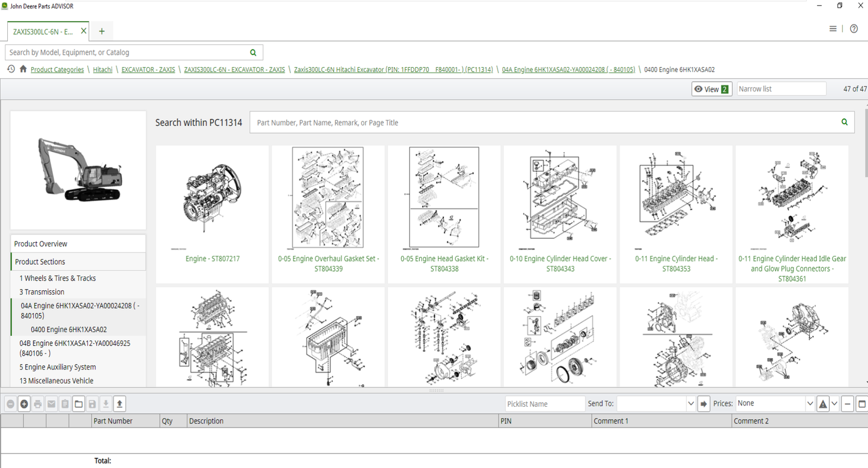Maximize the picklist panel with square icon
The width and height of the screenshot is (868, 468).
point(861,404)
